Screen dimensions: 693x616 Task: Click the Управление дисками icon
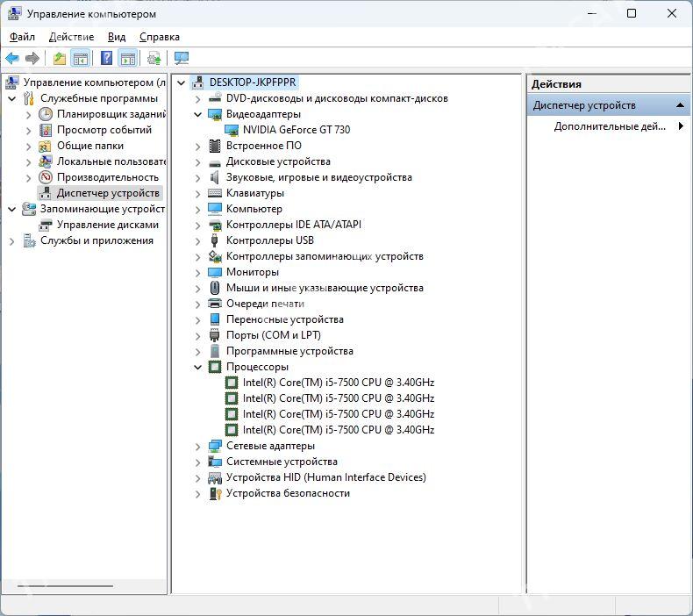pos(45,226)
